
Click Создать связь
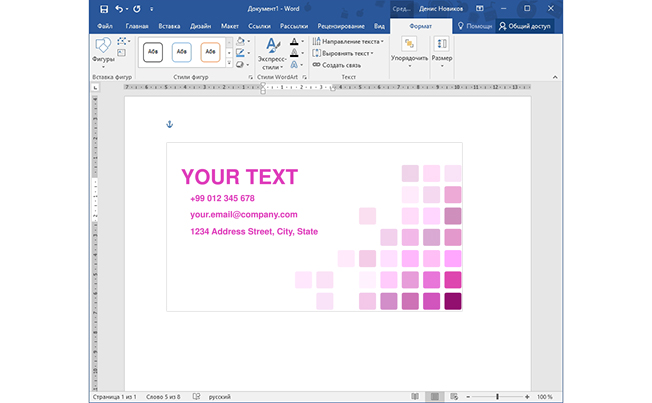coord(337,65)
